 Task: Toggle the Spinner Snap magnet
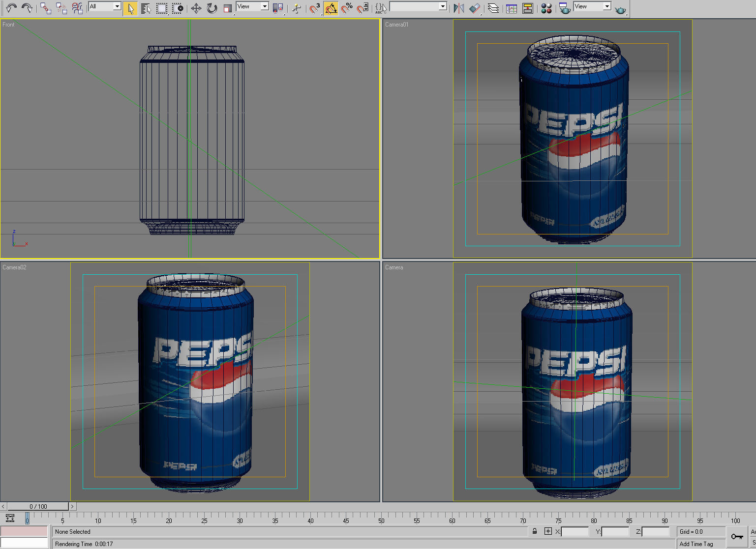tap(363, 8)
